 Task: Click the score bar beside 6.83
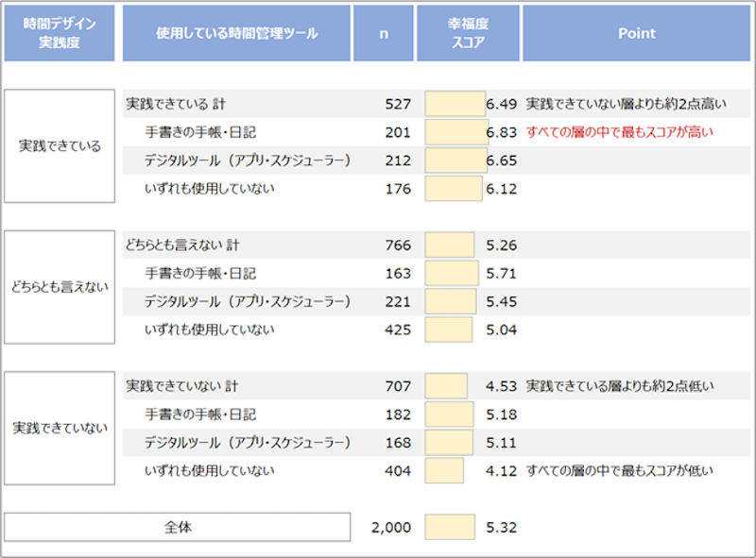tap(456, 132)
